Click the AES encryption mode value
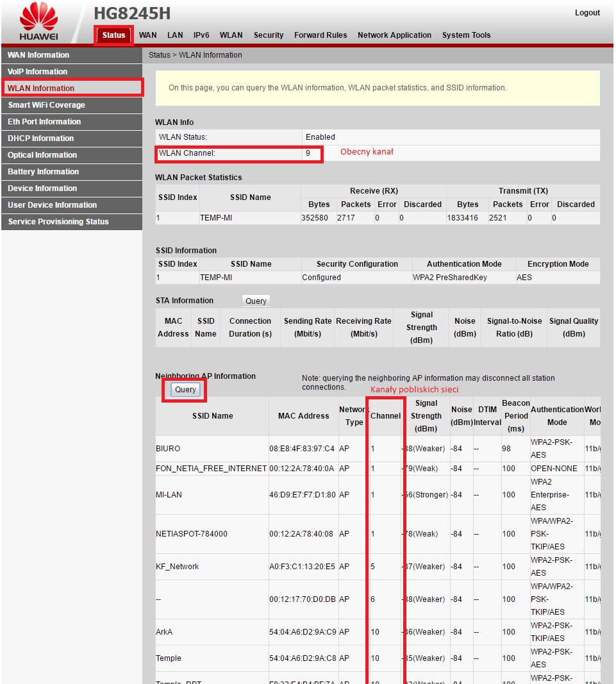The image size is (616, 684). (x=524, y=278)
